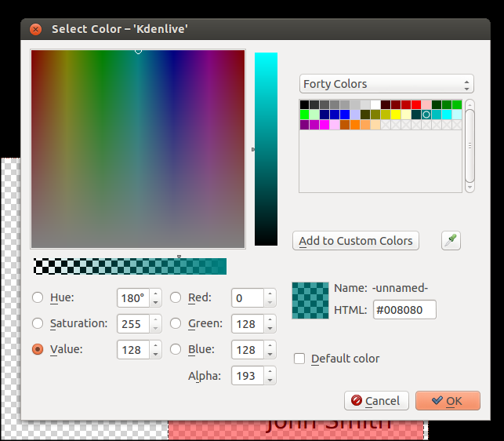504x441 pixels.
Task: Decrease the Hue value with down arrow
Action: click(x=155, y=302)
